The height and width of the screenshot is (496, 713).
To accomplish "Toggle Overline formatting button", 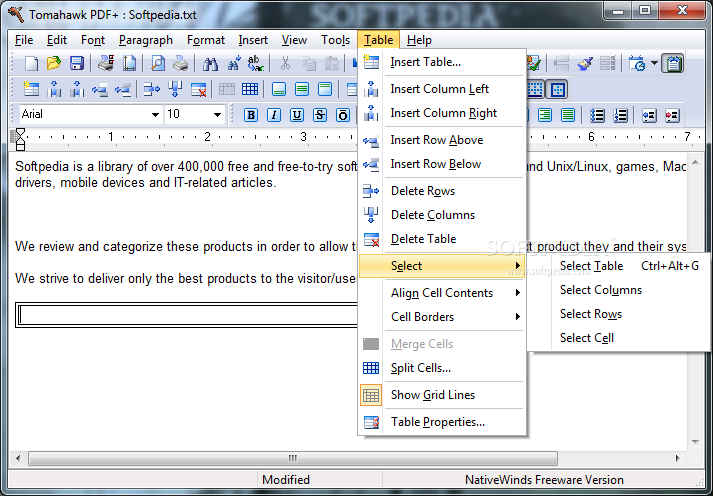I will (343, 115).
